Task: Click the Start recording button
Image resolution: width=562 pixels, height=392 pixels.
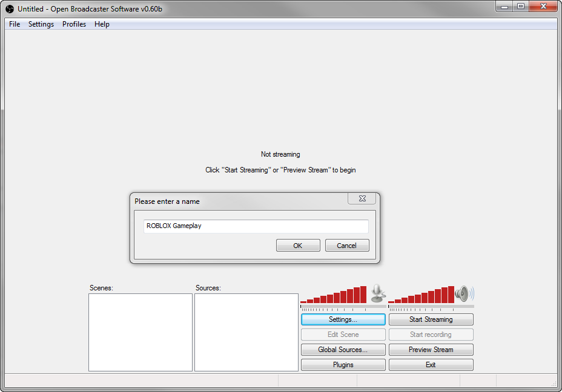Action: 431,335
